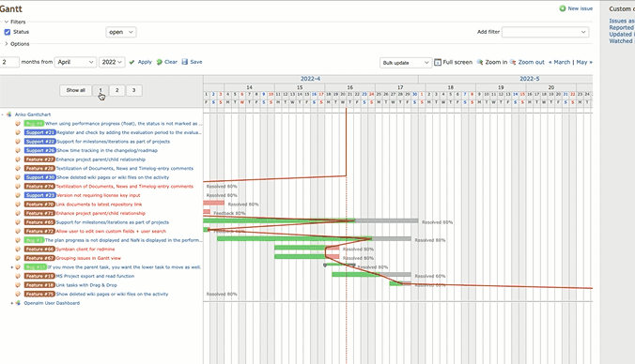Click the issue icon beside Feature #75
The width and height of the screenshot is (635, 364).
click(18, 294)
